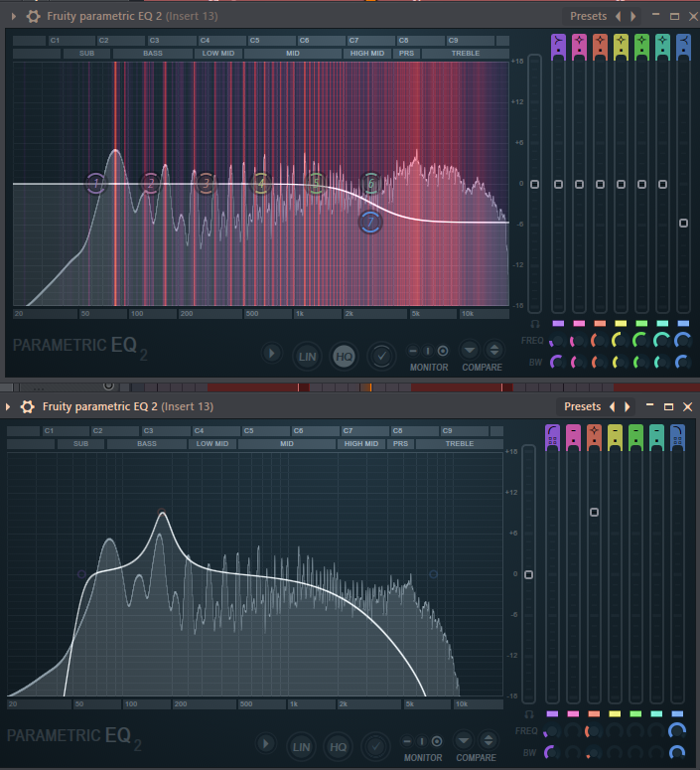
Task: Click the headphone icon in the lower EQ
Action: 529,714
